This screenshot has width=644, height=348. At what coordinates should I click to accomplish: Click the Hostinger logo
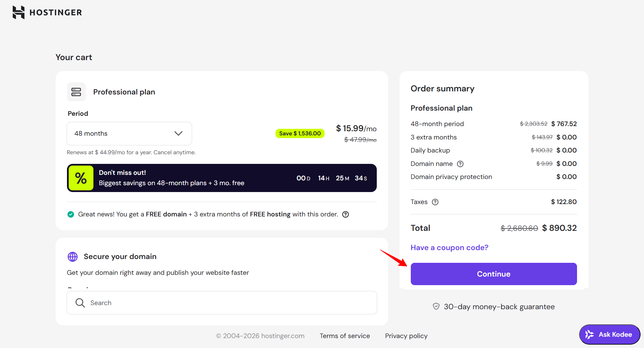(x=47, y=12)
